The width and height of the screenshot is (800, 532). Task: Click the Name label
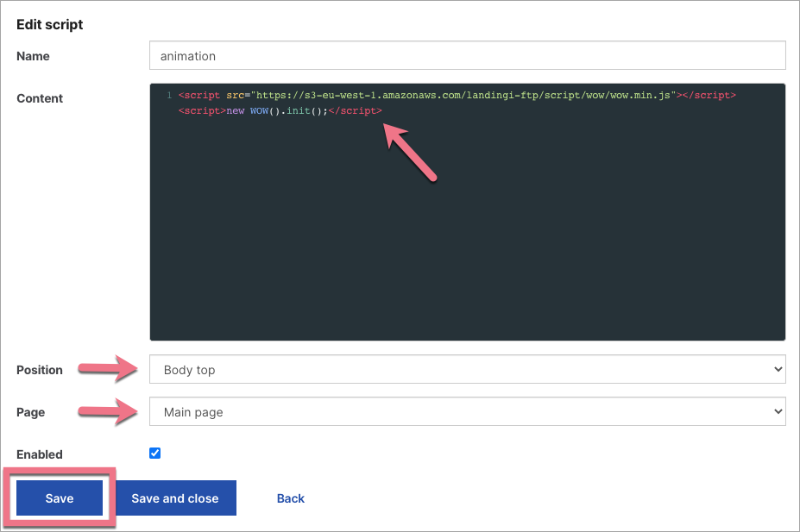(33, 55)
